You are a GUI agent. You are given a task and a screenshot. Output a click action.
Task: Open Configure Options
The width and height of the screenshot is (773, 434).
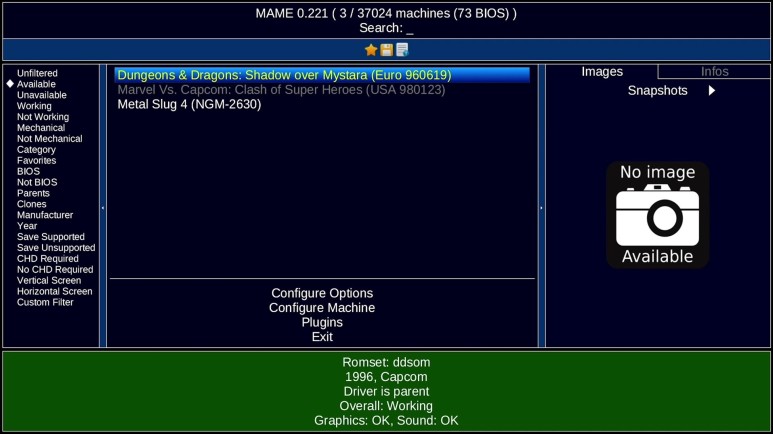(322, 293)
